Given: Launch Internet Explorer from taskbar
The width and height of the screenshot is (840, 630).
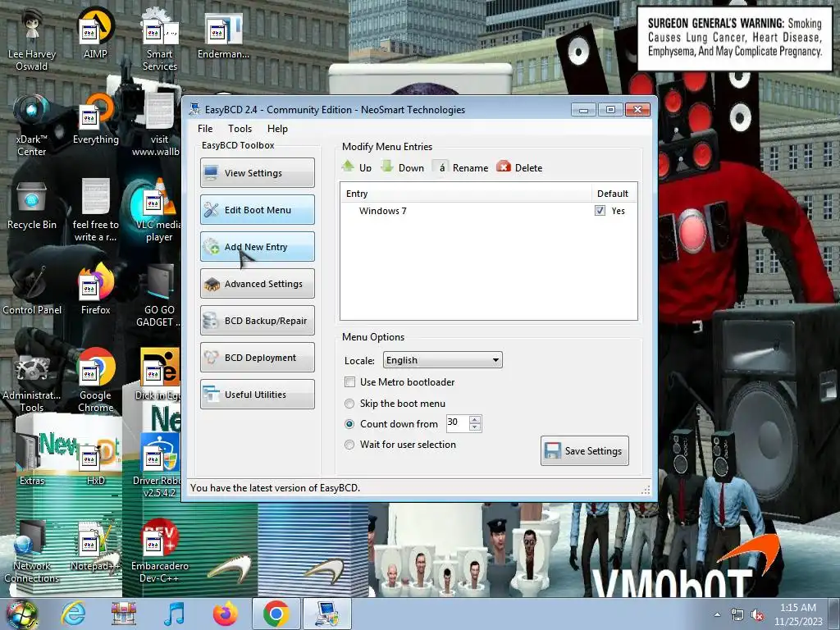Looking at the screenshot, I should coord(73,614).
